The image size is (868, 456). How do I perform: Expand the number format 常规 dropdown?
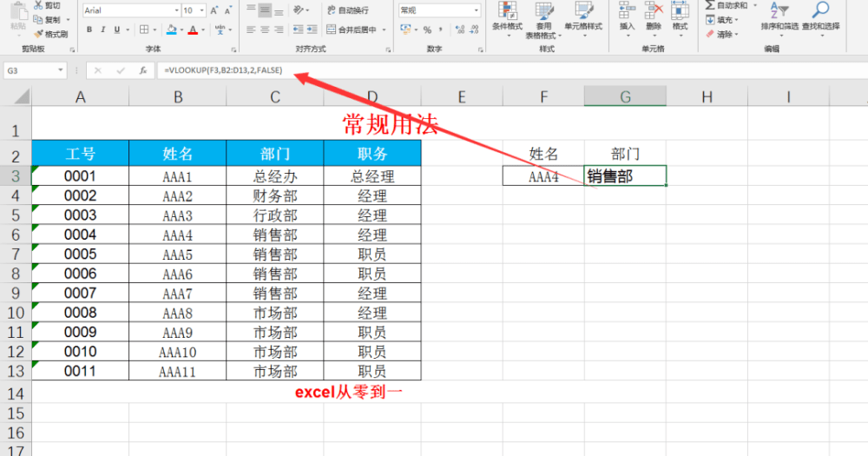(x=476, y=10)
